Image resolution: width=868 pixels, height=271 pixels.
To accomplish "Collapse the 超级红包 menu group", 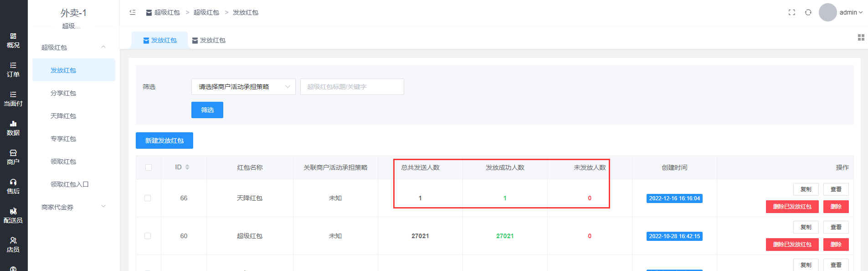I will click(74, 47).
